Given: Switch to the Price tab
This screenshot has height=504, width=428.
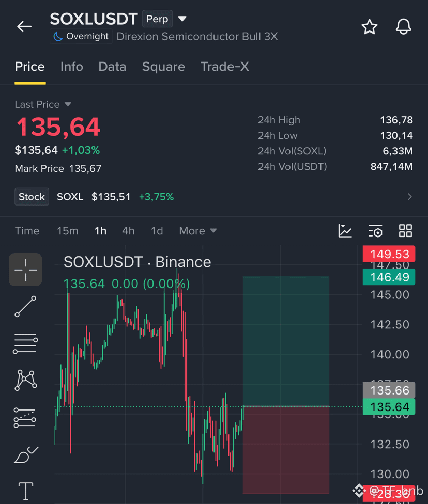Looking at the screenshot, I should (x=30, y=67).
